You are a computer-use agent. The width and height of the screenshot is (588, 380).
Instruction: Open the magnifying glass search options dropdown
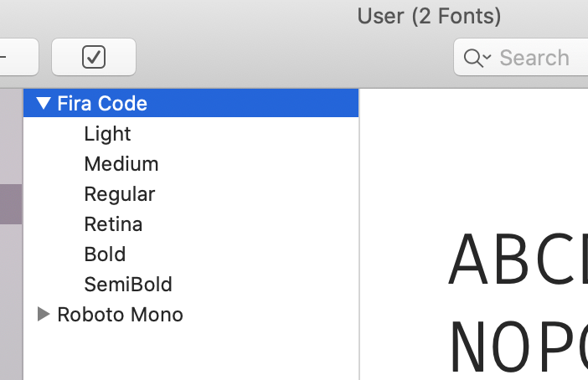477,58
